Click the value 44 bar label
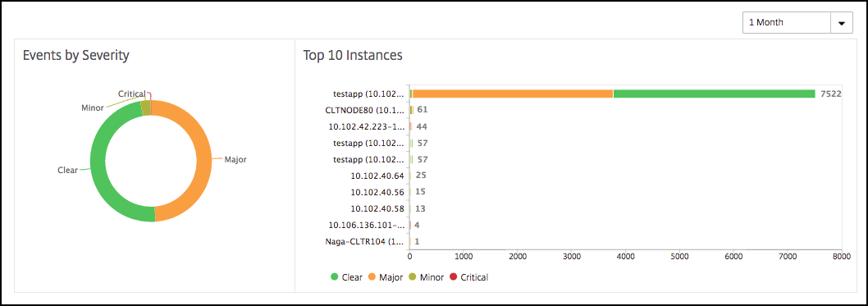Screen dimensions: 868x306 (422, 126)
